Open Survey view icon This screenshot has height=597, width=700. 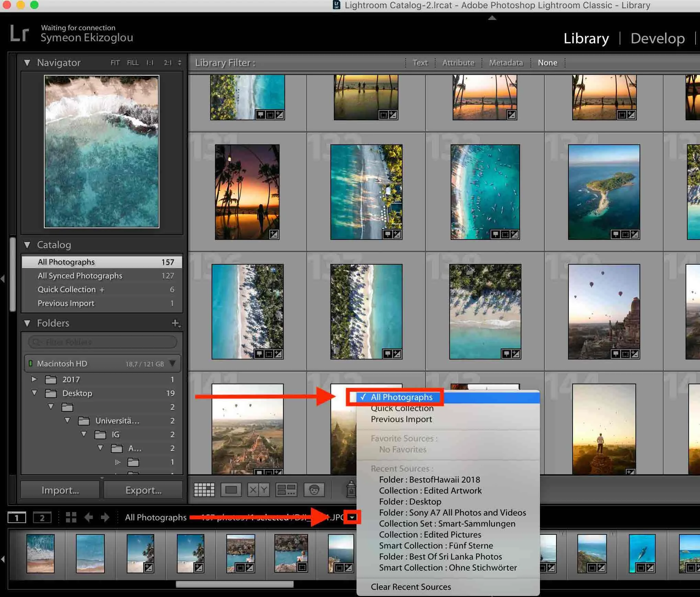coord(286,490)
